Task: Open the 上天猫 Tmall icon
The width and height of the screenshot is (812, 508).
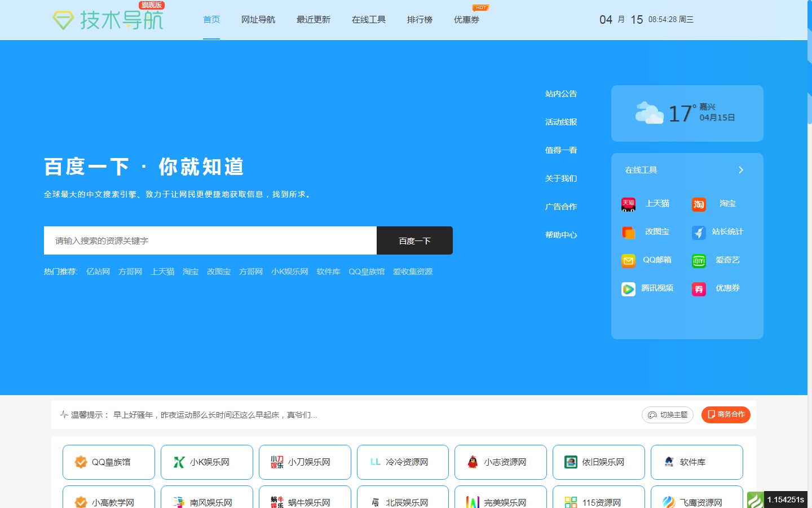Action: pyautogui.click(x=628, y=204)
